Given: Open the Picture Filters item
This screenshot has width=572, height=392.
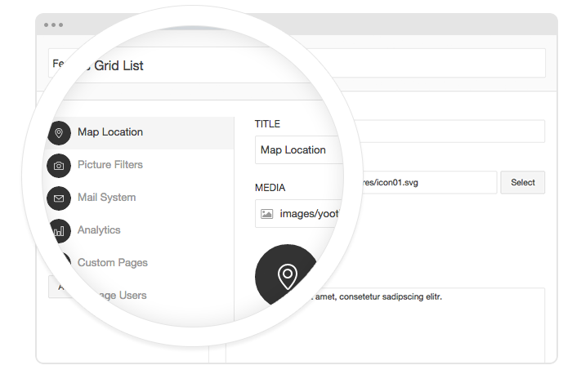Looking at the screenshot, I should [110, 165].
